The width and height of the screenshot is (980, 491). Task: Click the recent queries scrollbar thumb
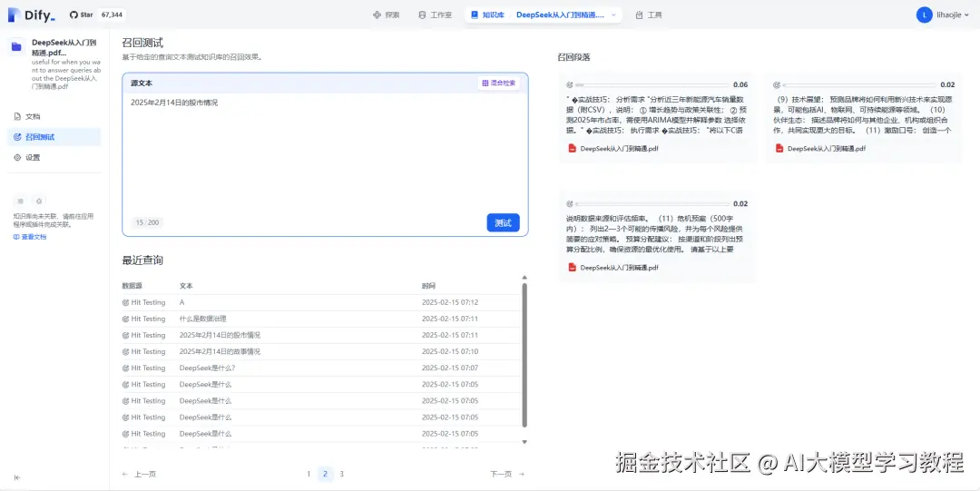point(524,355)
